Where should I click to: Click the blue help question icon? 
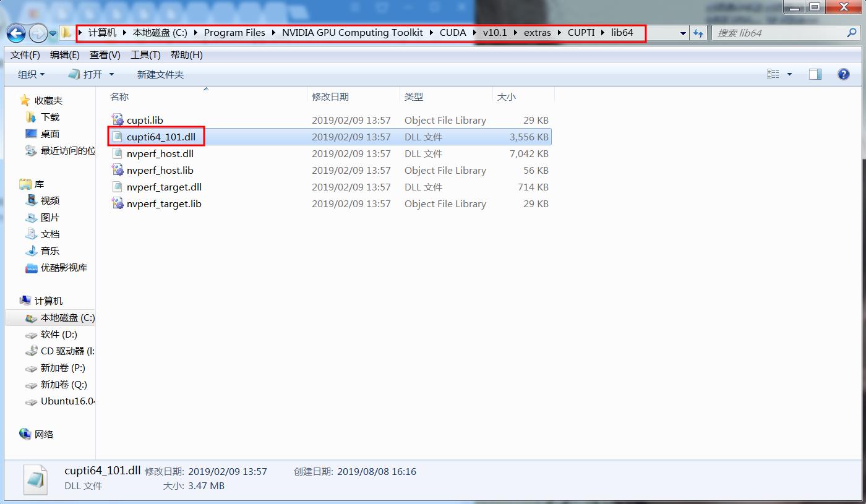[843, 74]
